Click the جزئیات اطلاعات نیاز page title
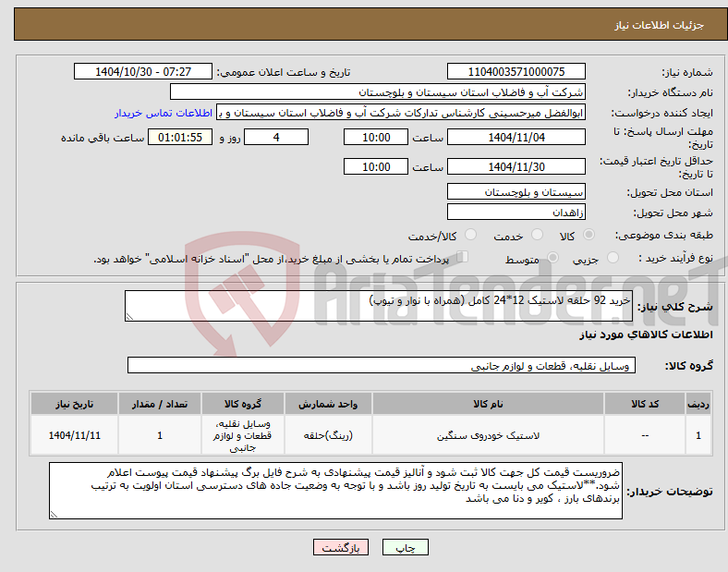 click(x=659, y=25)
